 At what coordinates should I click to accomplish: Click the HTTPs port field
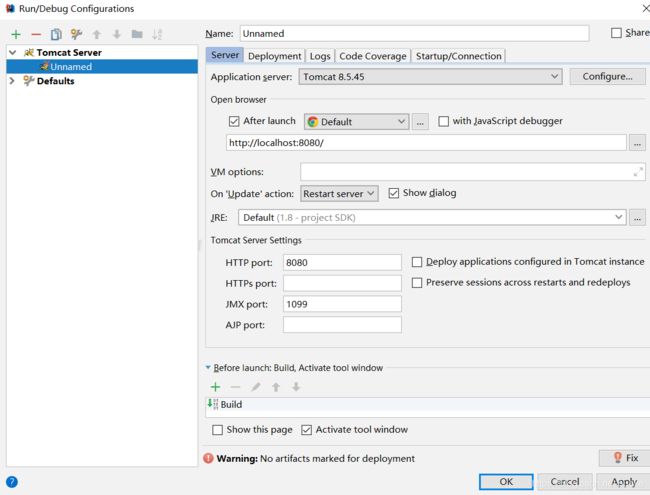coord(342,283)
